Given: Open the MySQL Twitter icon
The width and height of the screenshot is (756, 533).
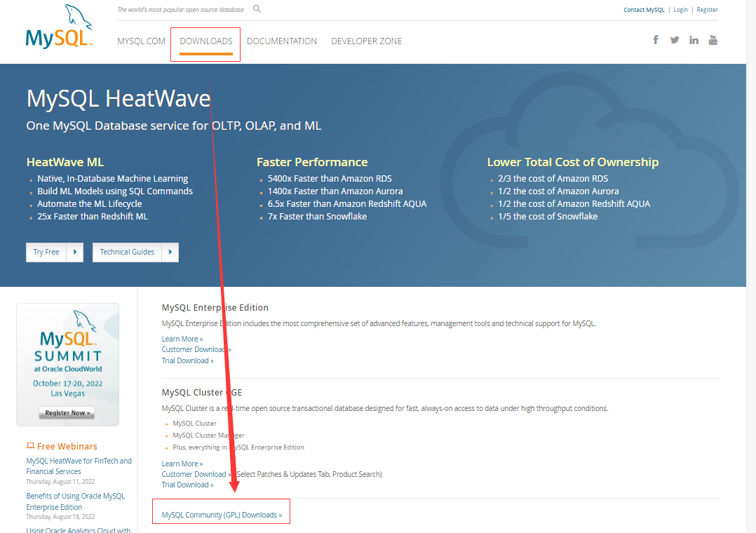Looking at the screenshot, I should point(675,40).
